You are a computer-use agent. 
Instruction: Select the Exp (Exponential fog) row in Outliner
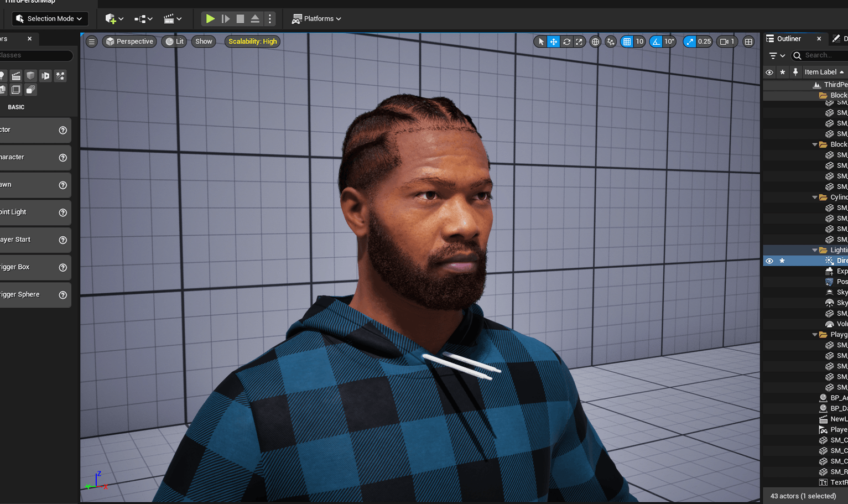click(x=805, y=271)
